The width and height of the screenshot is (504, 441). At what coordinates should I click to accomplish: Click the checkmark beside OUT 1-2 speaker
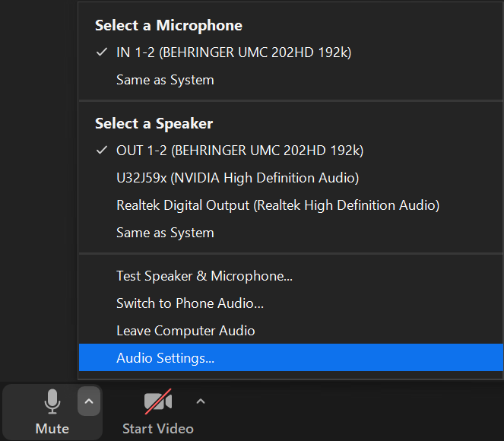click(102, 151)
